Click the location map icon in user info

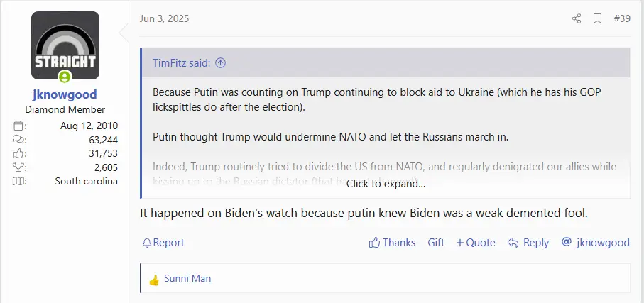pos(19,181)
